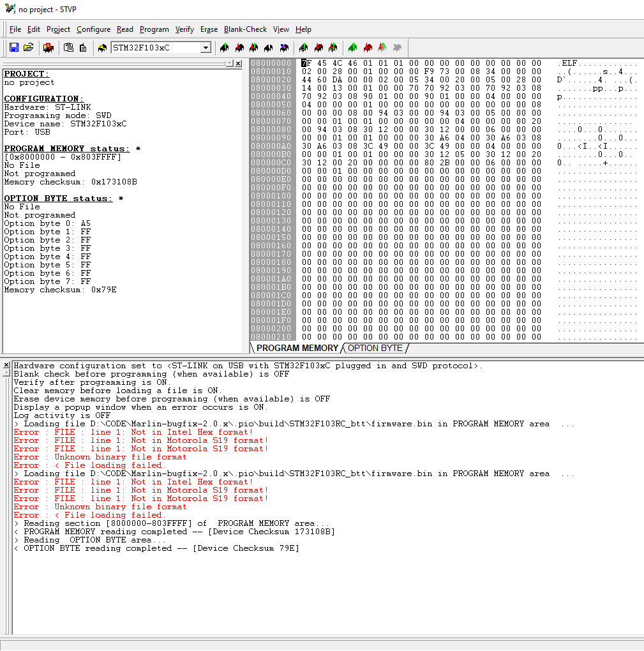Image resolution: width=644 pixels, height=651 pixels.
Task: Click the yellow chip icon left of device box
Action: [x=102, y=48]
